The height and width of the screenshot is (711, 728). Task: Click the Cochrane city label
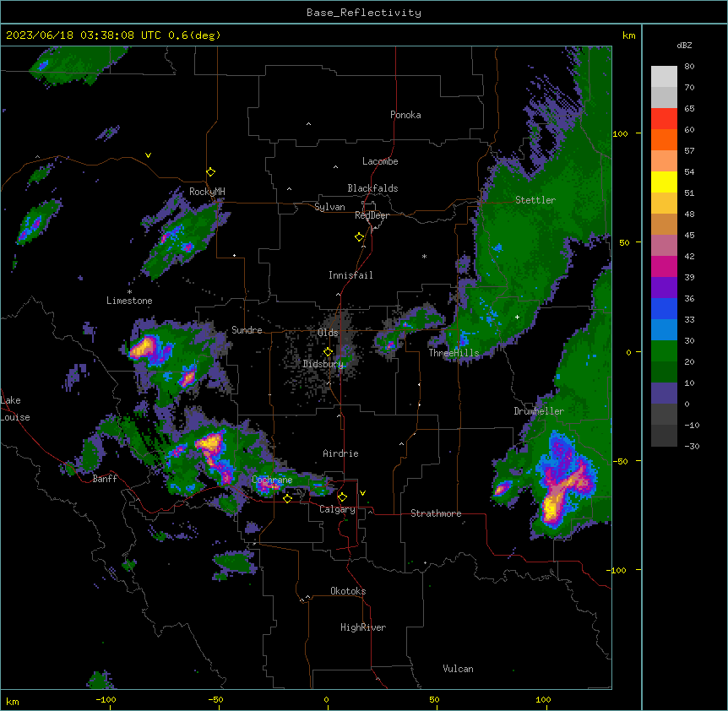(x=272, y=480)
